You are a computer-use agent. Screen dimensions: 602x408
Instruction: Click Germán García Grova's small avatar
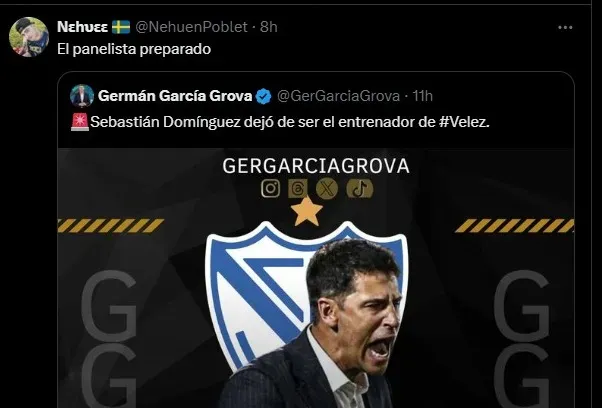[x=81, y=96]
